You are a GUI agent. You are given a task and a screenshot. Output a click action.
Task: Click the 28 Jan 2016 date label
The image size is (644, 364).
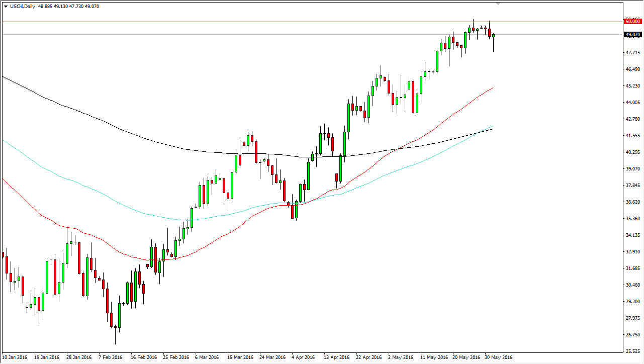pos(79,357)
